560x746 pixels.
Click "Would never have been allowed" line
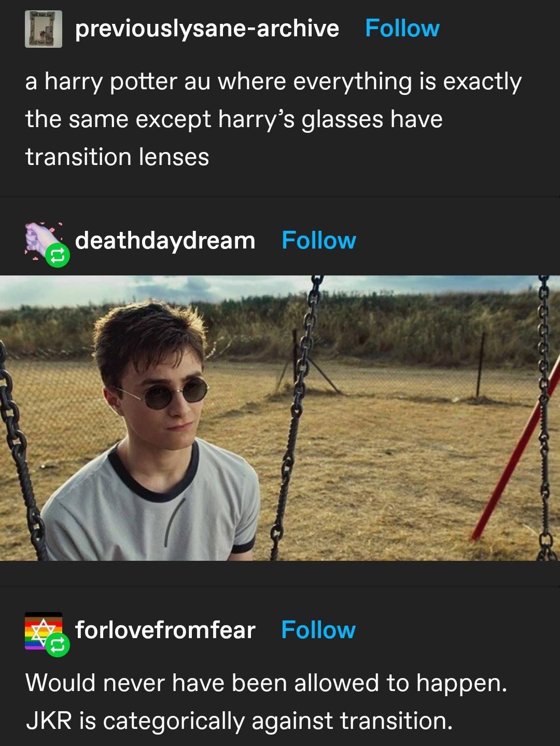tap(265, 683)
